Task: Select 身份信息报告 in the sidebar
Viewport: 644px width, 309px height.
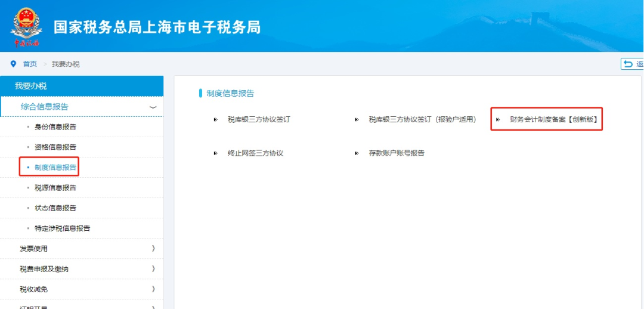Action: [55, 127]
